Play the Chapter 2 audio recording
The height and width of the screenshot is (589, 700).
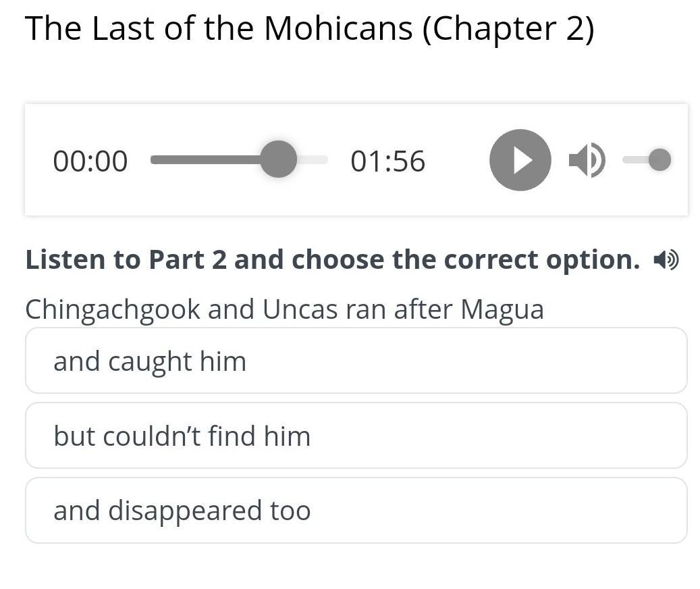tap(520, 160)
